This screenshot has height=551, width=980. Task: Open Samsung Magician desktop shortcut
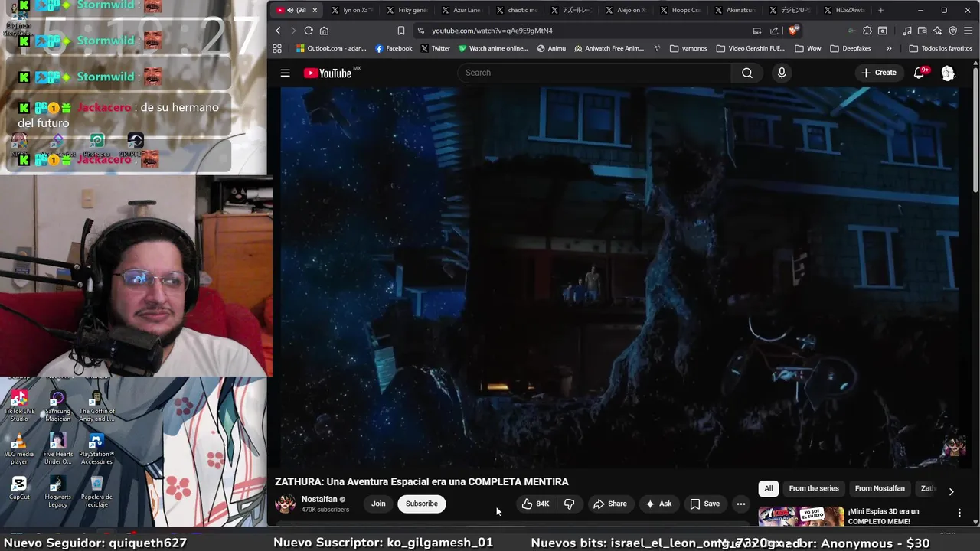57,406
